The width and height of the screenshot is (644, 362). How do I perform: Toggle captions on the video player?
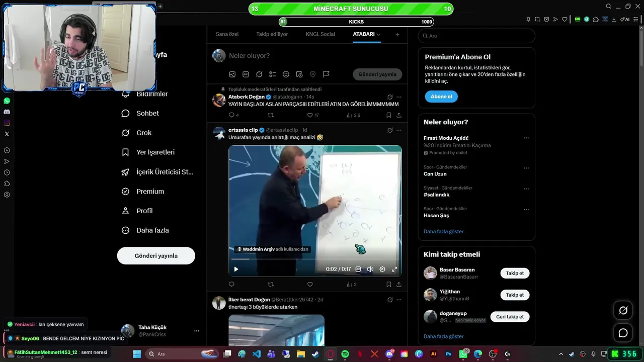coord(358,269)
